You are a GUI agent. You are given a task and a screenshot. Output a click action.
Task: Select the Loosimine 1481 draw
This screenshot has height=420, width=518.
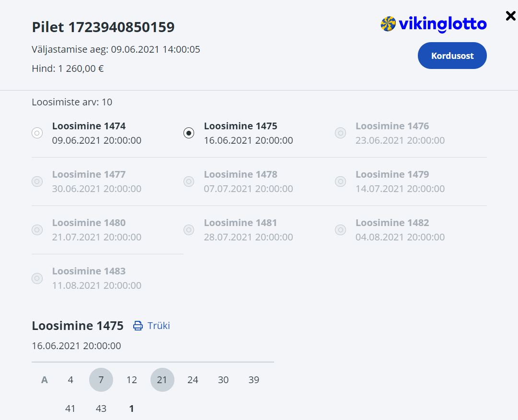(189, 230)
